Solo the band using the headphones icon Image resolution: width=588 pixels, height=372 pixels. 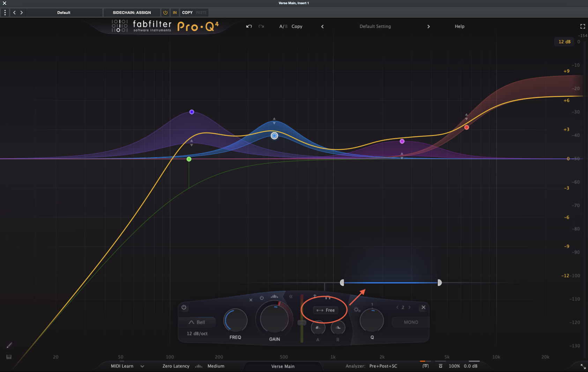coord(327,298)
